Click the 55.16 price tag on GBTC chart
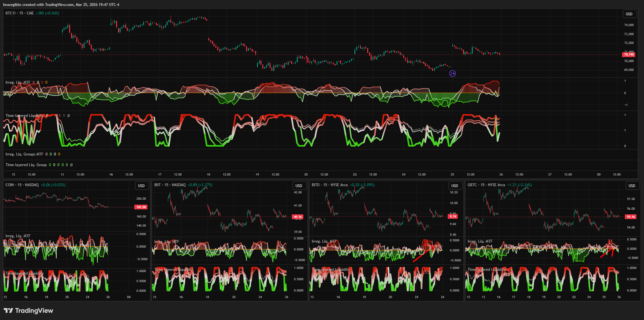This screenshot has height=320, width=644. [631, 217]
